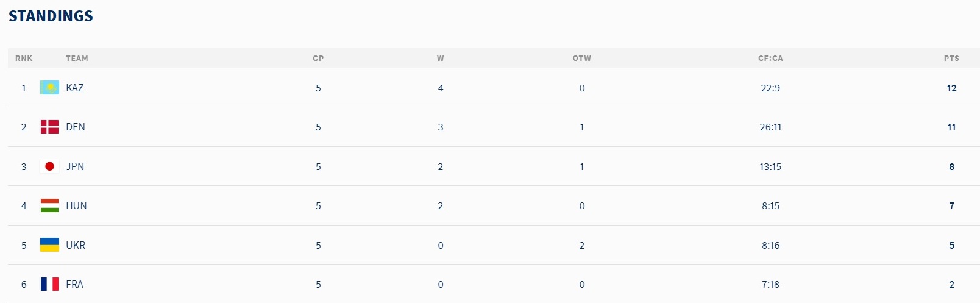Click the Kazakhstan flag icon
Viewport: 980px width, 303px height.
(49, 88)
